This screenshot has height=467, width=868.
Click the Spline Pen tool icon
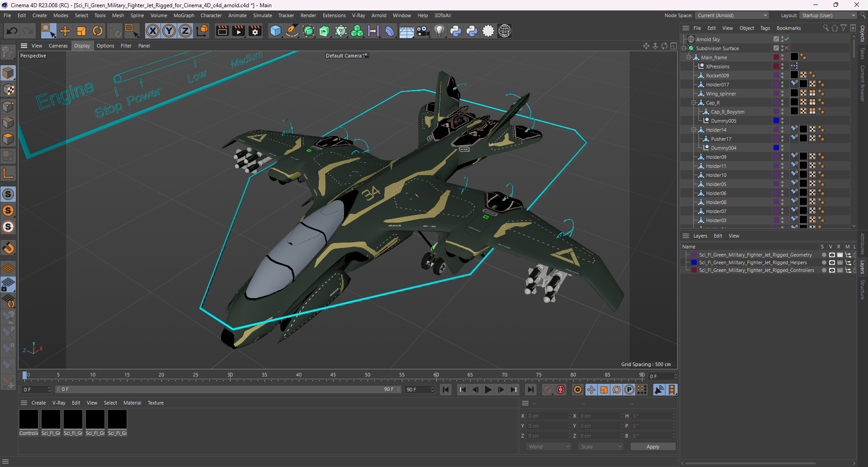(x=292, y=31)
